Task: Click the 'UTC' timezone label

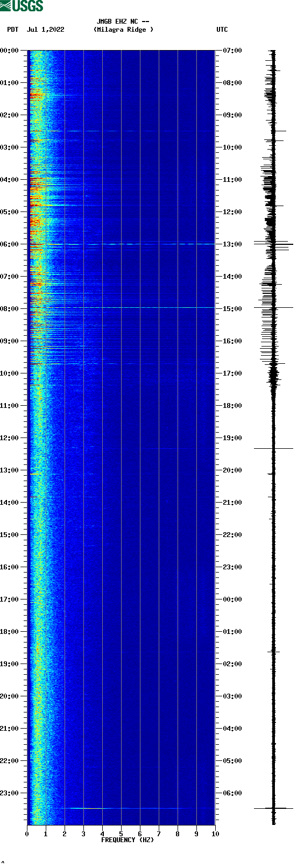Action: click(x=222, y=30)
